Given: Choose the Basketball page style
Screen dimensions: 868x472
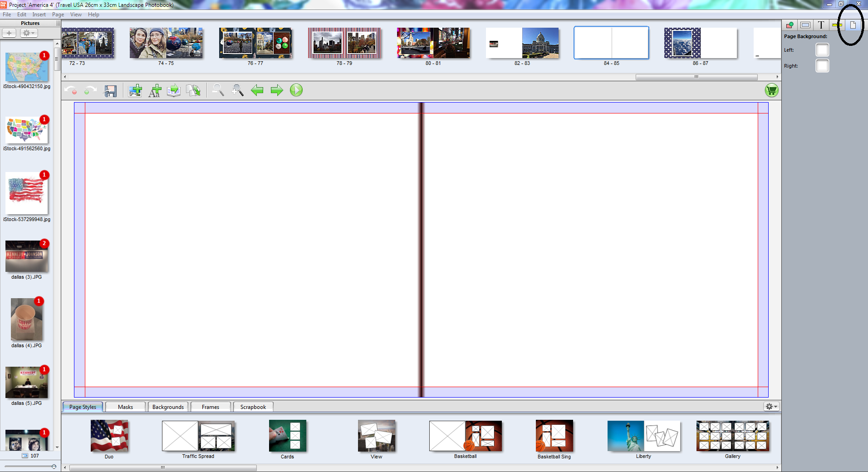Looking at the screenshot, I should click(x=466, y=436).
